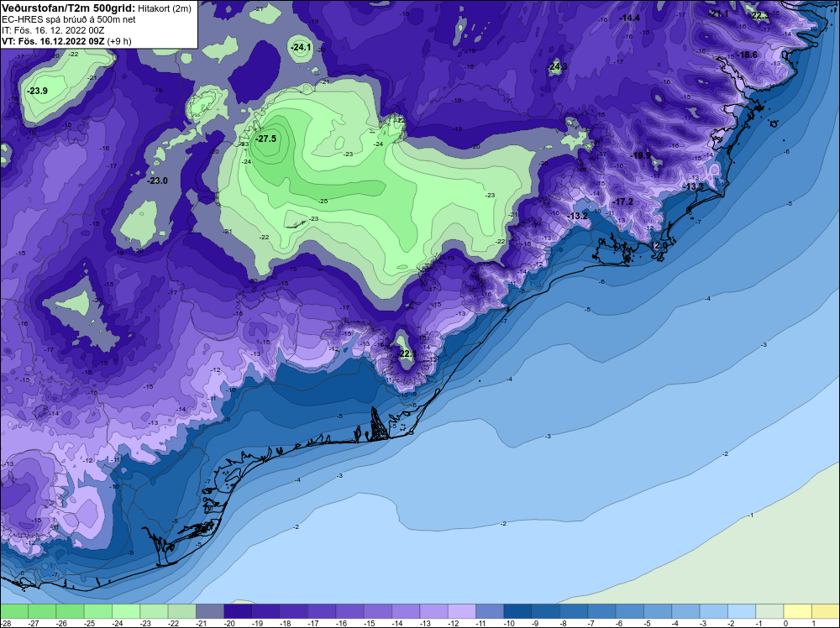Select the 0 light yellow legend swatch
The width and height of the screenshot is (840, 628).
797,611
